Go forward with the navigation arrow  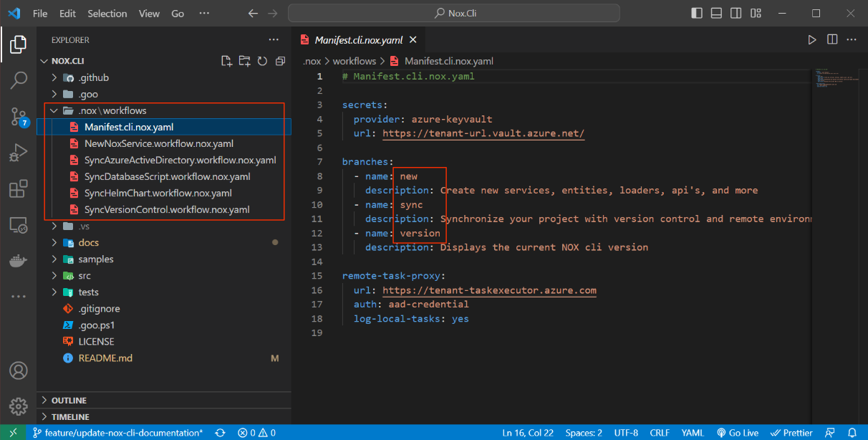coord(272,14)
